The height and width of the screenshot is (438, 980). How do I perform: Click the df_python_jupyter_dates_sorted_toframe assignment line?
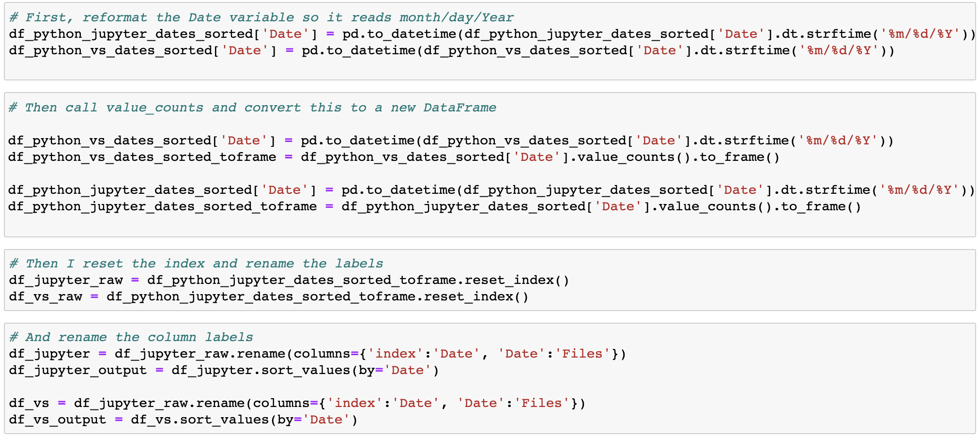pyautogui.click(x=434, y=206)
